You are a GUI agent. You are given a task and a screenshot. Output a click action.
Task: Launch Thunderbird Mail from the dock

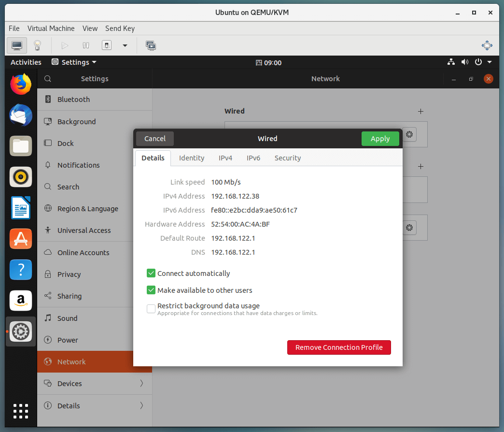[x=21, y=115]
